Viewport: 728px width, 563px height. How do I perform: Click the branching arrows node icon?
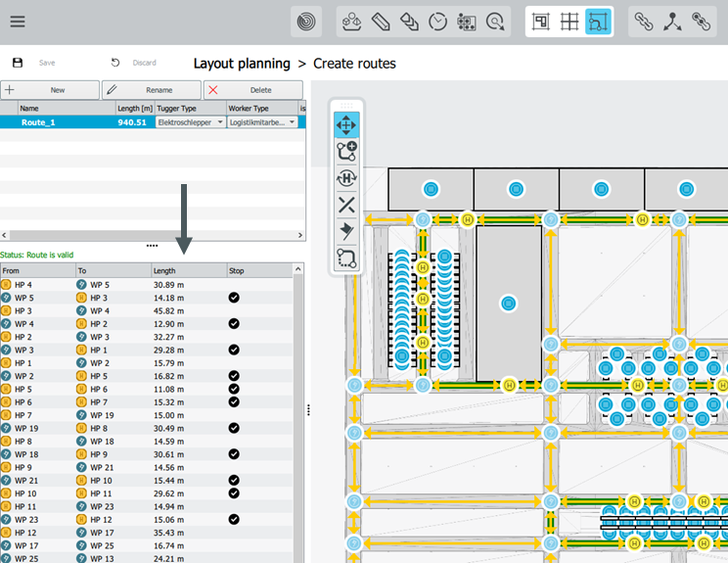point(672,22)
